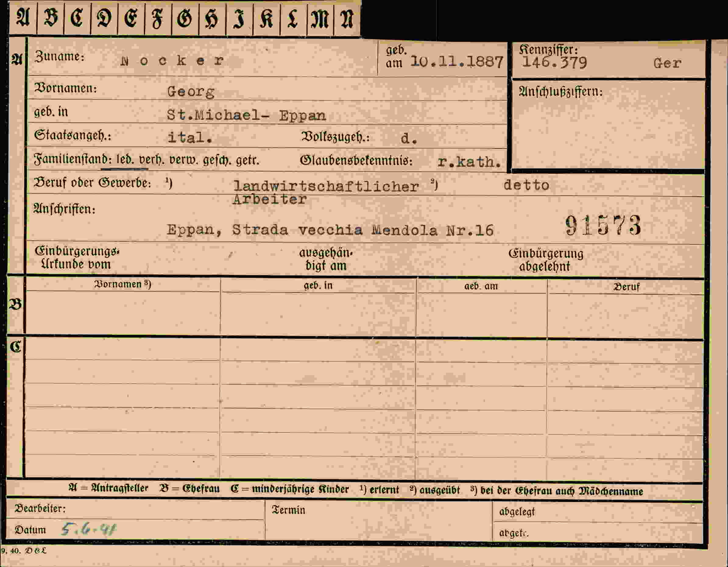Click the birth date '10.11.1887'
This screenshot has height=567, width=728.
(x=457, y=62)
